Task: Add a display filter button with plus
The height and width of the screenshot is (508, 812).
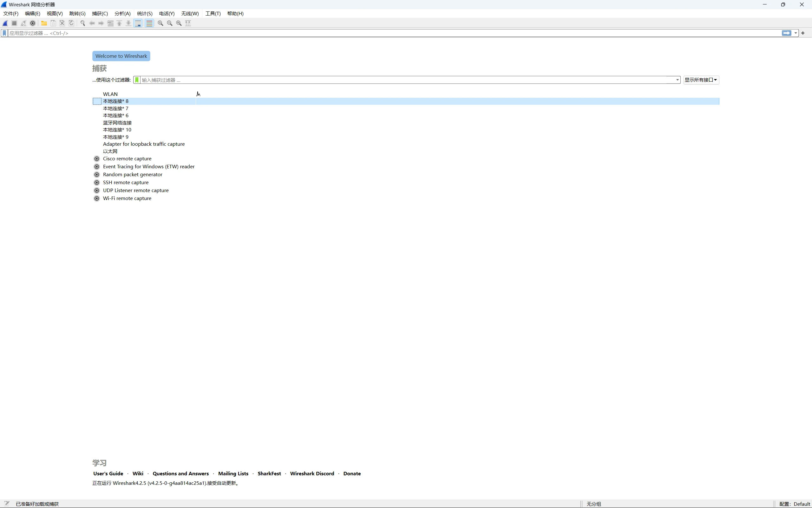Action: click(x=803, y=33)
